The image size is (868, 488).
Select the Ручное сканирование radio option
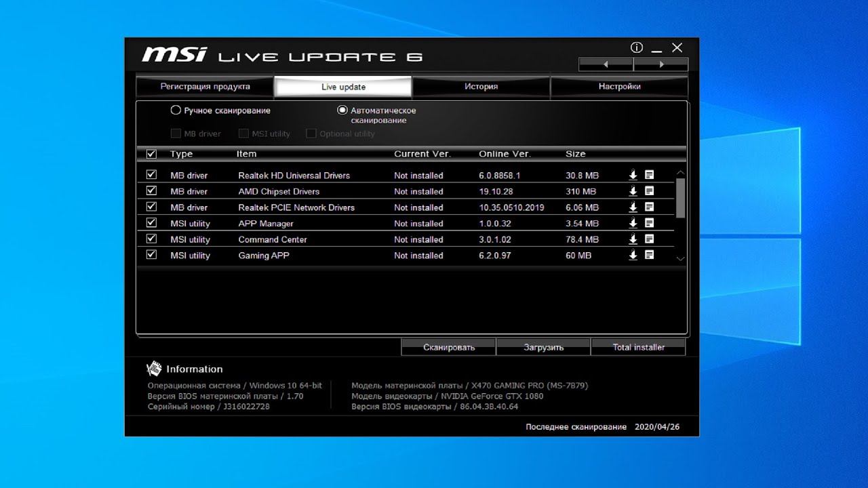click(176, 110)
